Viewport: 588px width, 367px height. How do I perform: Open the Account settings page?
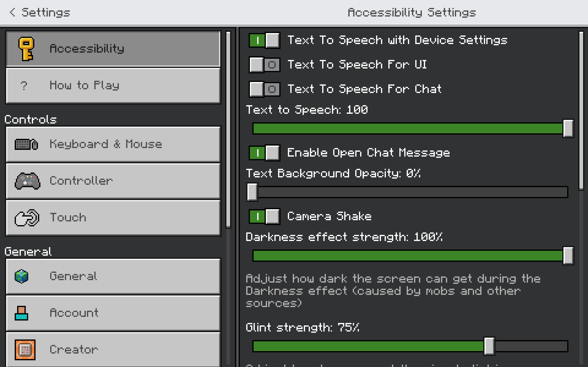point(113,313)
